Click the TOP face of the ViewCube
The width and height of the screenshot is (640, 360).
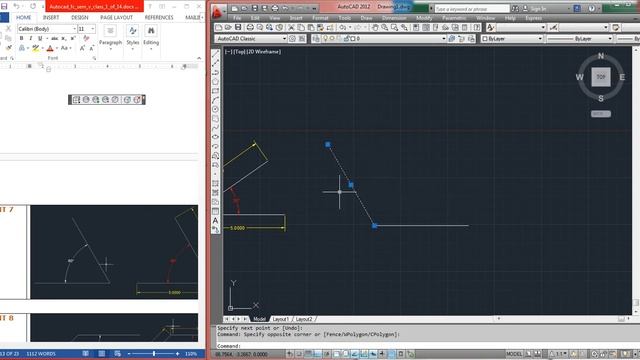[x=601, y=77]
